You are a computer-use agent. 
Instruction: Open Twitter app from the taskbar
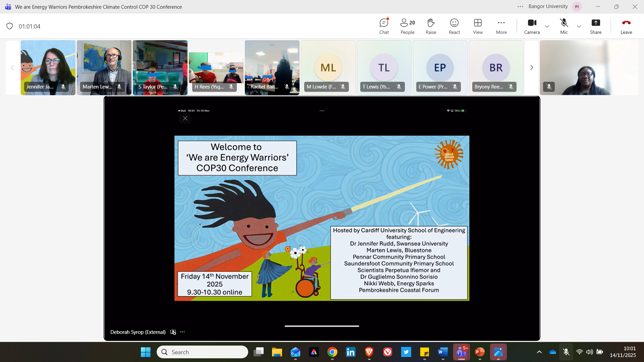(406, 352)
